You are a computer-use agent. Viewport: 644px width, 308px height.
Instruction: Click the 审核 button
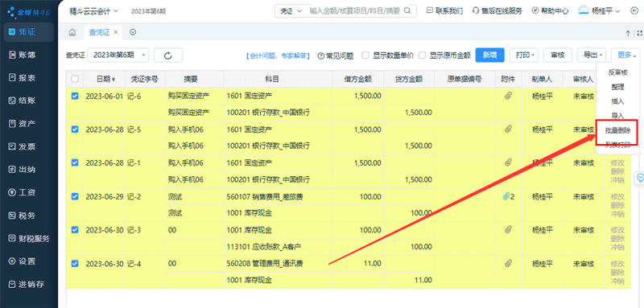click(558, 55)
